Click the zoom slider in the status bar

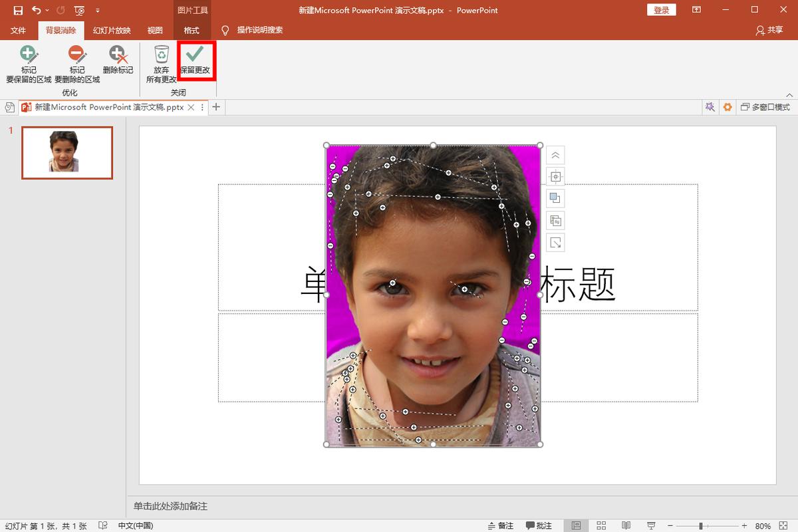pos(701,526)
